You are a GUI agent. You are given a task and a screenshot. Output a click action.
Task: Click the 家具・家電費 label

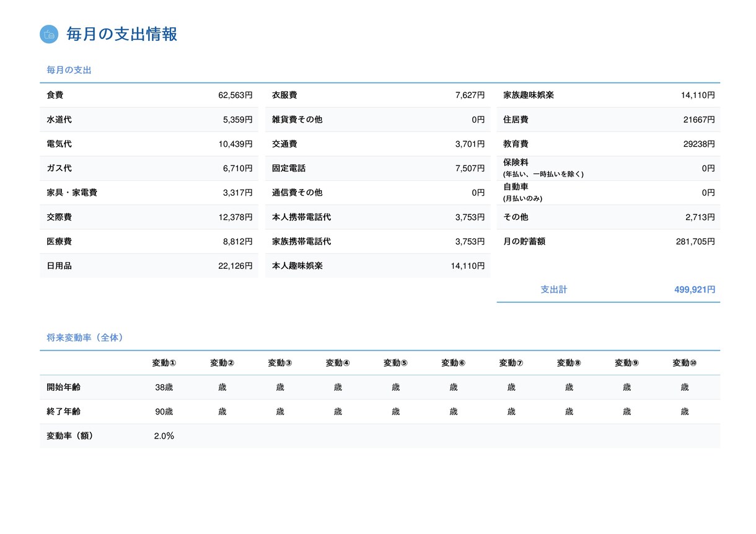click(72, 193)
